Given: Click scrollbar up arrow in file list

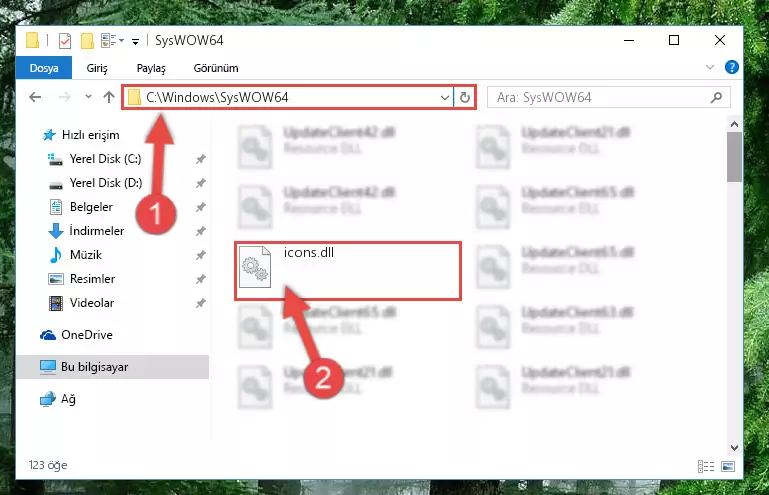Looking at the screenshot, I should point(734,124).
